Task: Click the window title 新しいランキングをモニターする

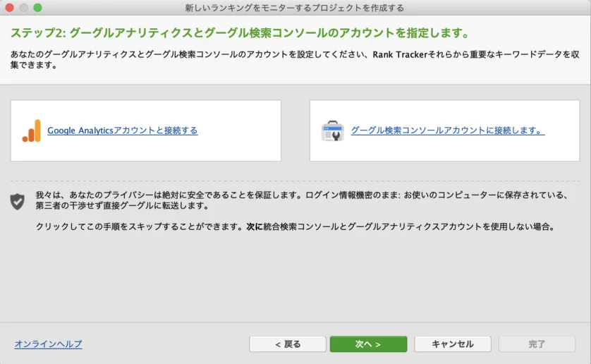Action: coord(294,8)
